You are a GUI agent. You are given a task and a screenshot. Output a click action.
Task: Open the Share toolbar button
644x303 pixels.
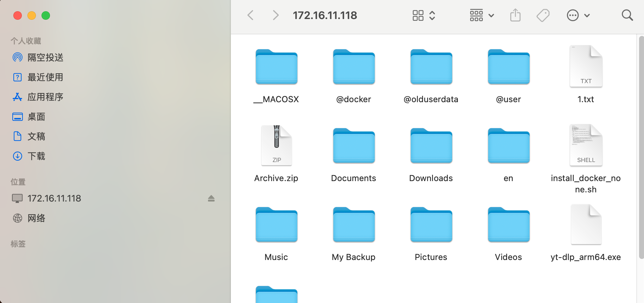coord(515,15)
